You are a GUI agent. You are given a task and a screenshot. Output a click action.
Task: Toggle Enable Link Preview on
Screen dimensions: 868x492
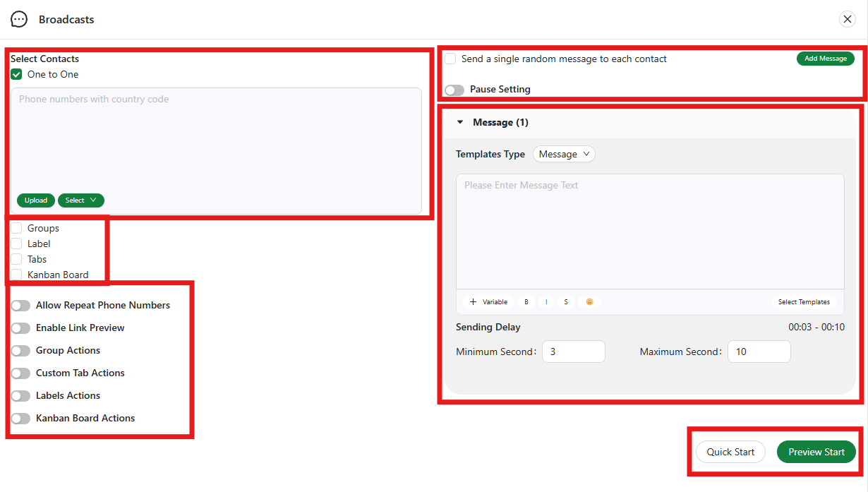(21, 328)
